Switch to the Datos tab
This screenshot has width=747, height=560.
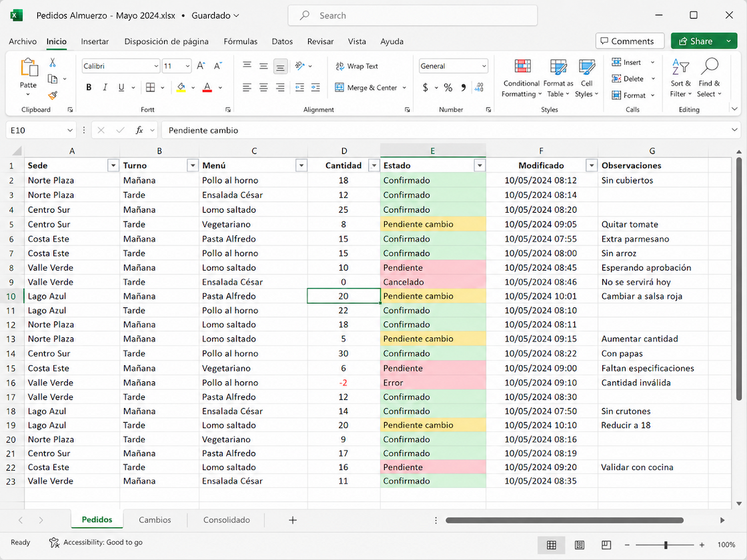[282, 41]
